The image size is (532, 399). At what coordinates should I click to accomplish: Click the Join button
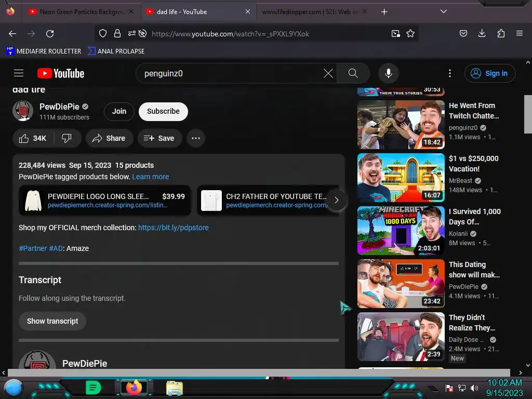[119, 111]
